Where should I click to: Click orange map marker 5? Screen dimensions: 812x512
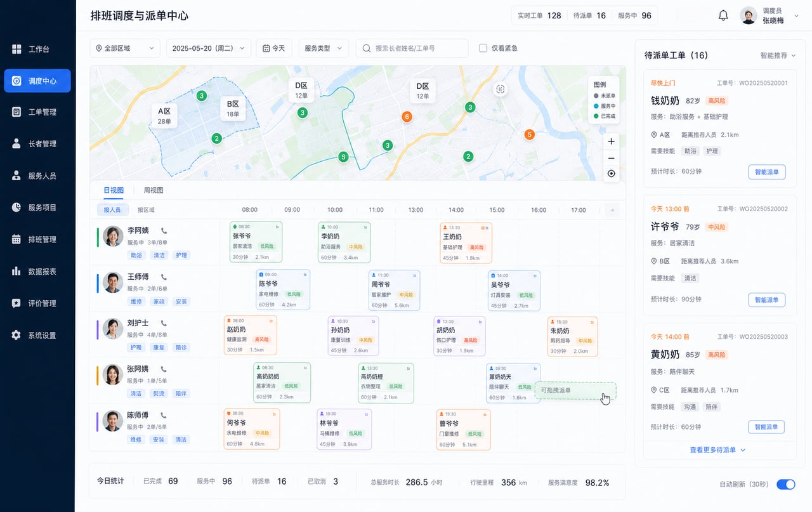pos(529,135)
